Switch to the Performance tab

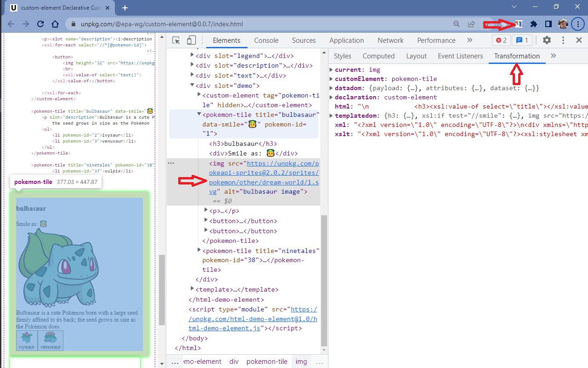[436, 40]
